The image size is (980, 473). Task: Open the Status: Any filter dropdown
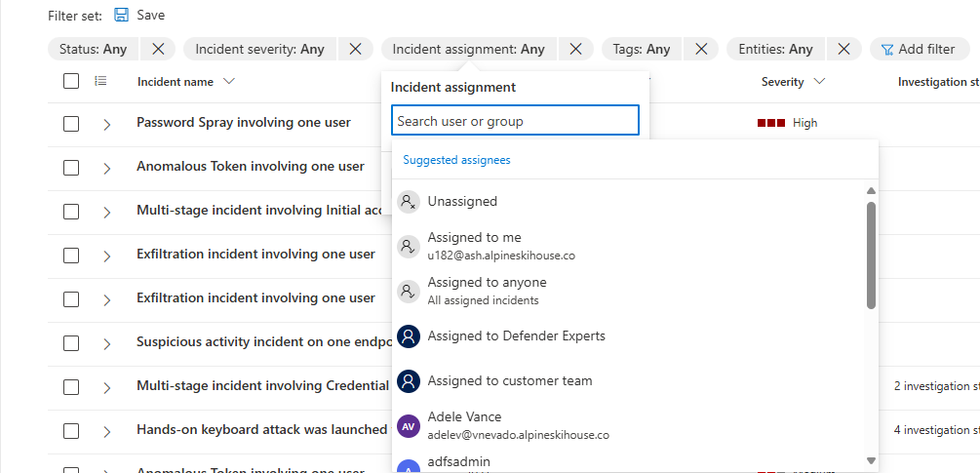click(x=93, y=49)
